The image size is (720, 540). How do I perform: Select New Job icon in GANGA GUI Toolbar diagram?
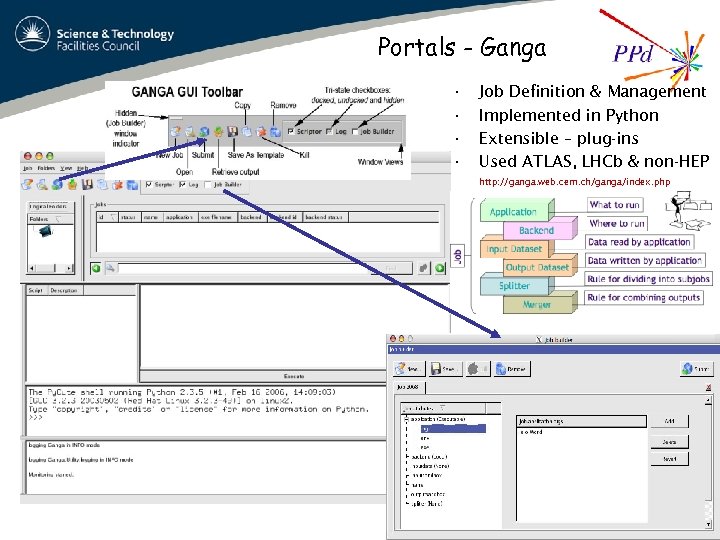175,132
